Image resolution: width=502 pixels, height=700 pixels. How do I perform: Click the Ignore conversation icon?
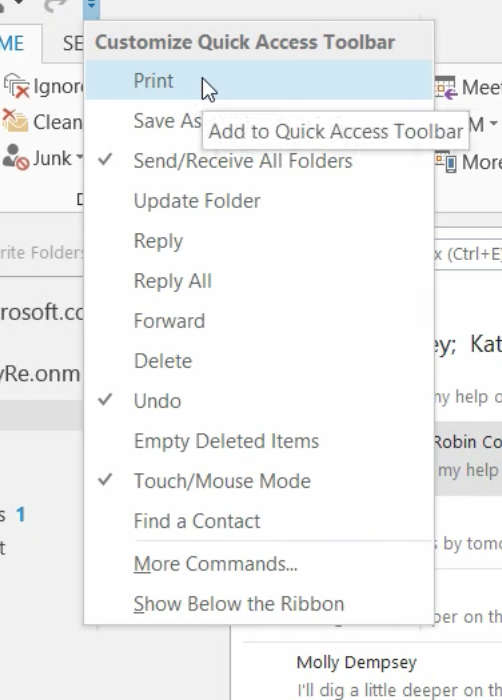(16, 85)
